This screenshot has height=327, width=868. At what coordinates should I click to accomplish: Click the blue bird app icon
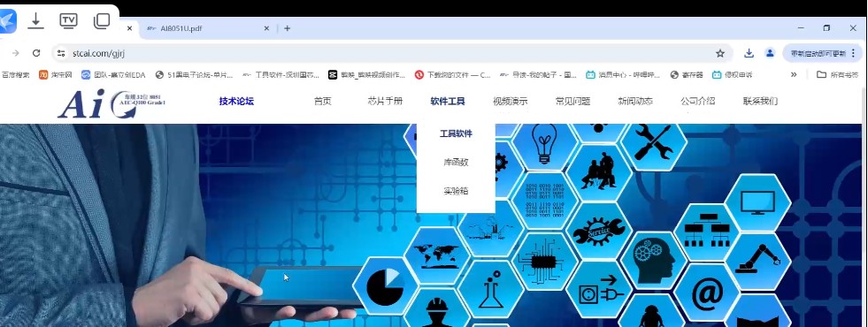pos(7,21)
